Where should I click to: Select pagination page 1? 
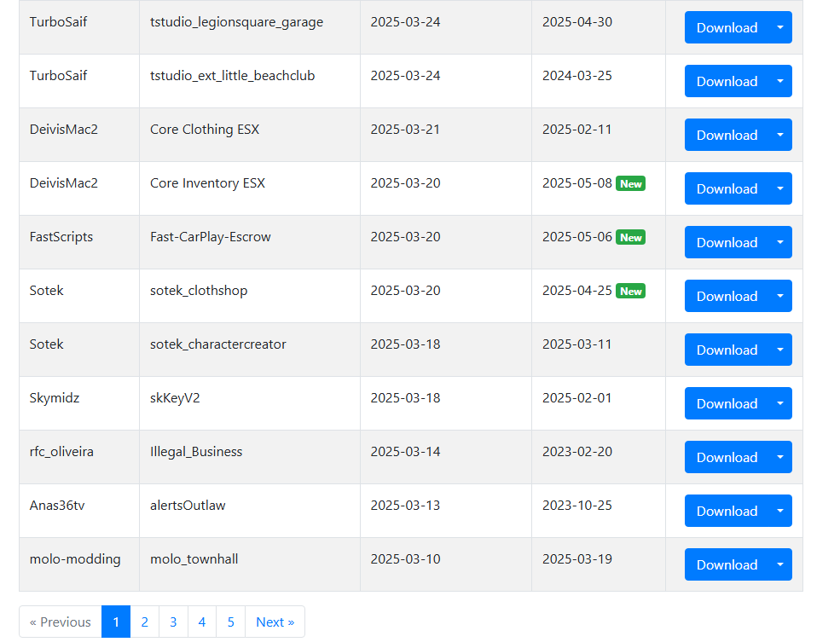116,622
